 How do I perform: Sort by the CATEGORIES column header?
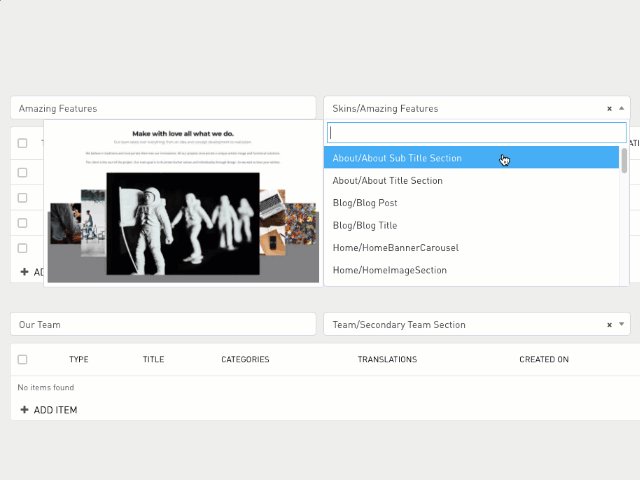(x=245, y=360)
